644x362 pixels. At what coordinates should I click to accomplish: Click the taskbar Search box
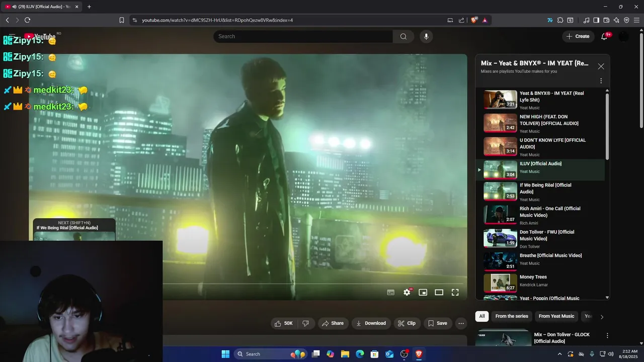271,354
